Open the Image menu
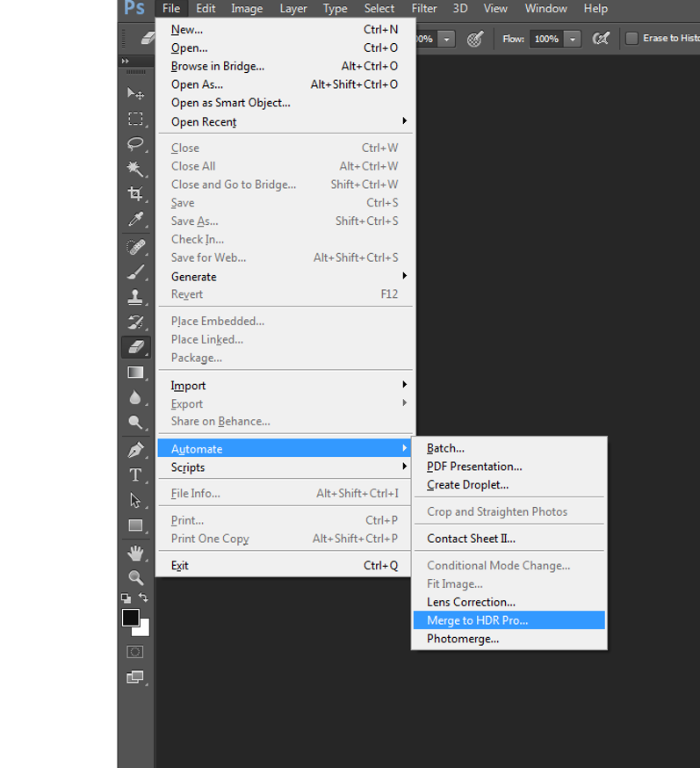This screenshot has width=700, height=768. point(247,8)
